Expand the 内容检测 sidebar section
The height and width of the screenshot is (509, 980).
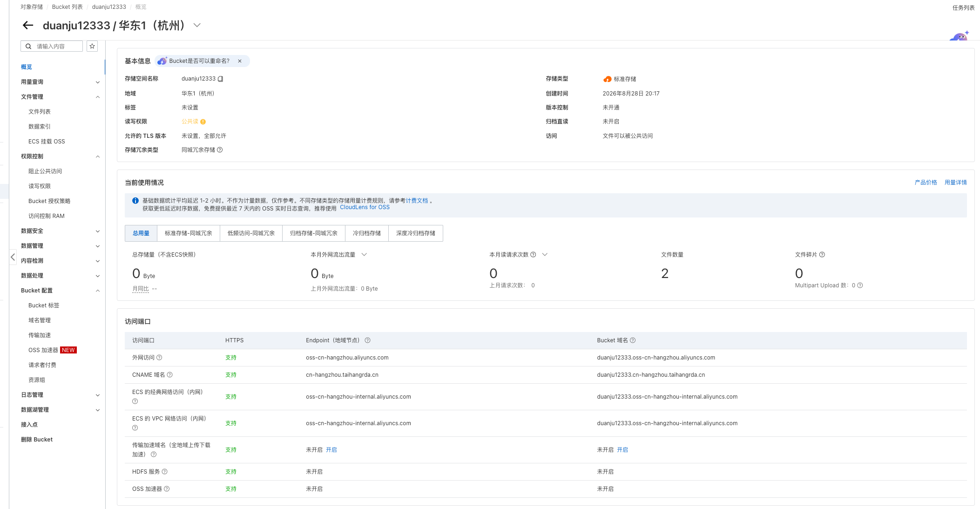click(x=98, y=261)
